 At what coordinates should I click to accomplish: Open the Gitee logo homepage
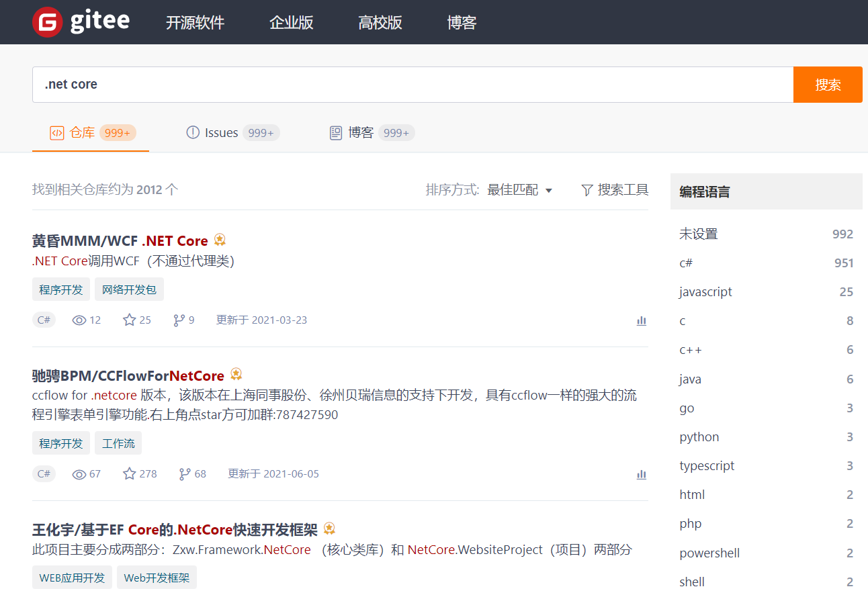[81, 22]
